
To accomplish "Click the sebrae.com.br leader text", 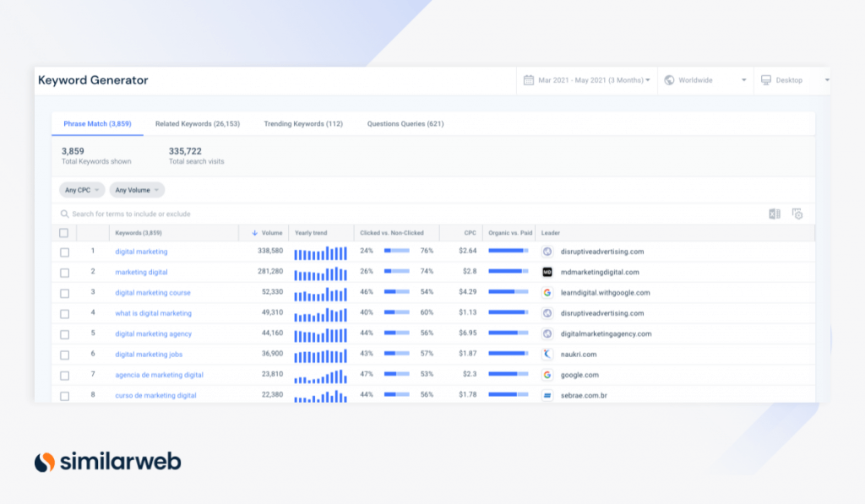I will tap(584, 395).
